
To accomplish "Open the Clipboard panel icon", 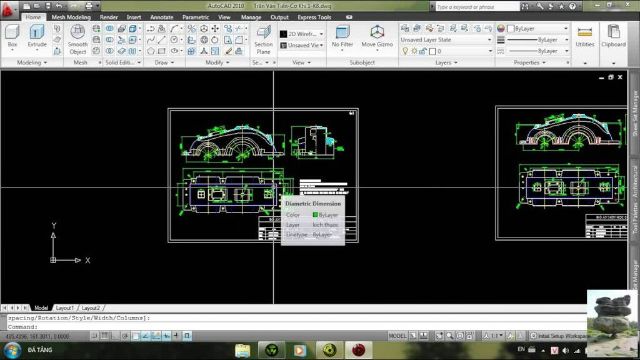I will 613,36.
